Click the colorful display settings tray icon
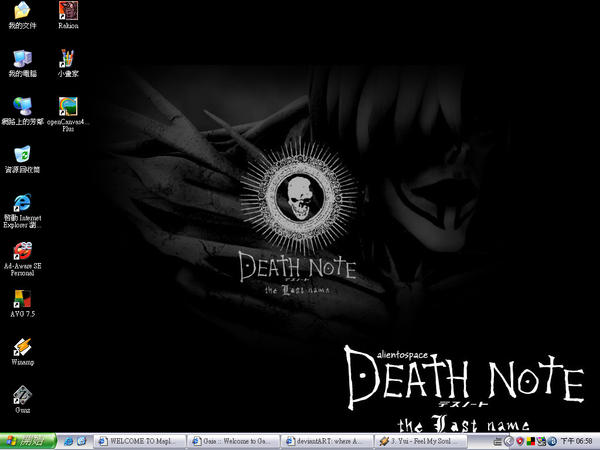600x450 pixels. pos(541,442)
